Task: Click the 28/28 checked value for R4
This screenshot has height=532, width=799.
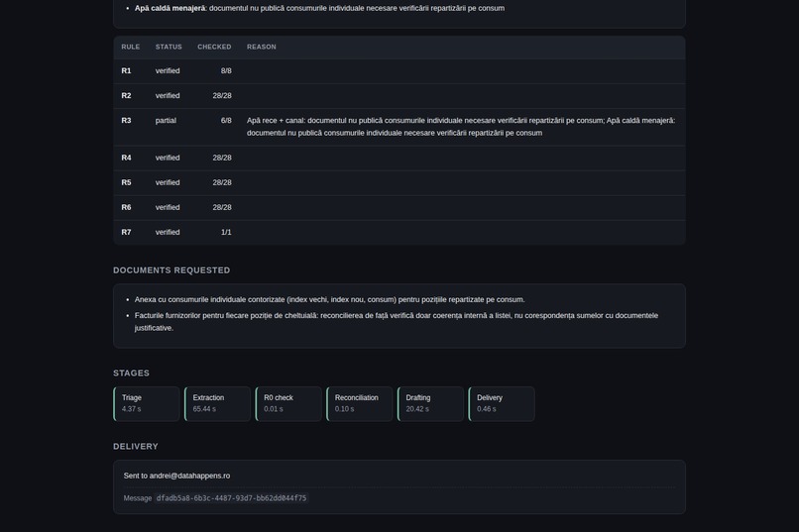Action: coord(222,158)
